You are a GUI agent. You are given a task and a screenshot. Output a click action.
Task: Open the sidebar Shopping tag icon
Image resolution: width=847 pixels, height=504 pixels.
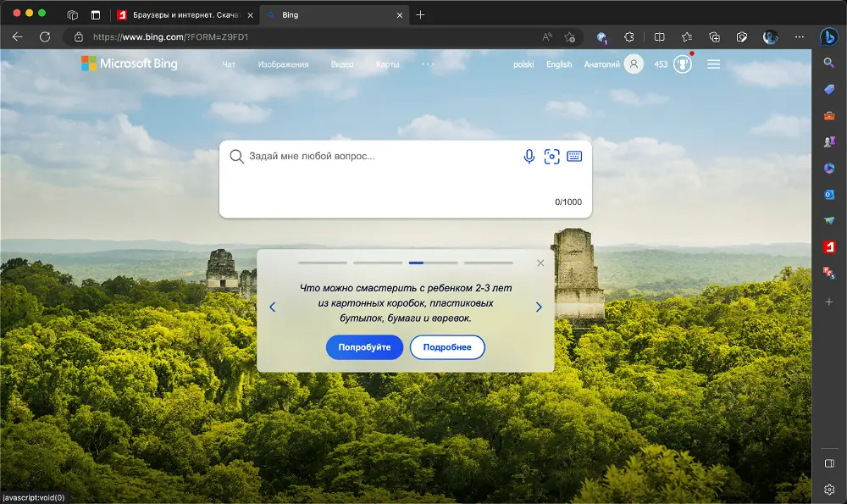click(x=829, y=89)
